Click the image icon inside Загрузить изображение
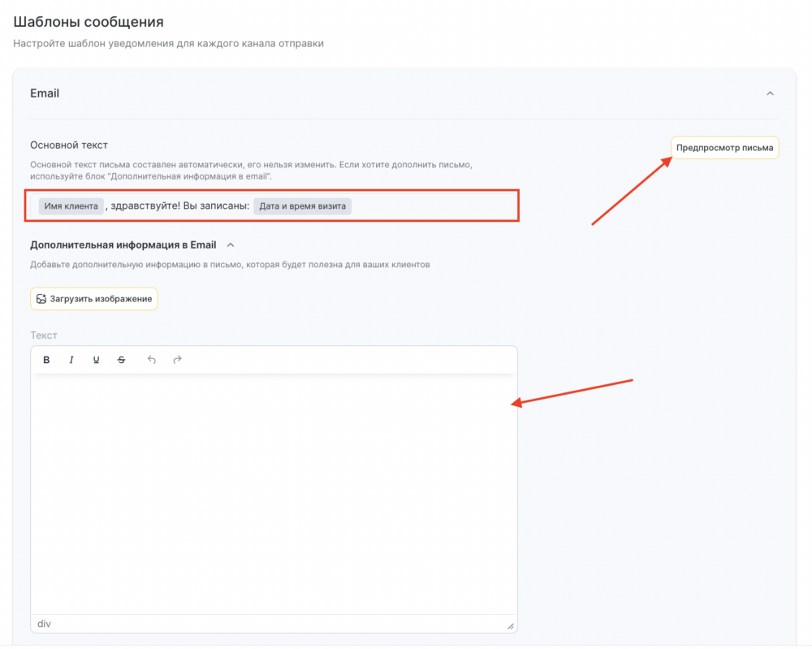 (x=41, y=300)
